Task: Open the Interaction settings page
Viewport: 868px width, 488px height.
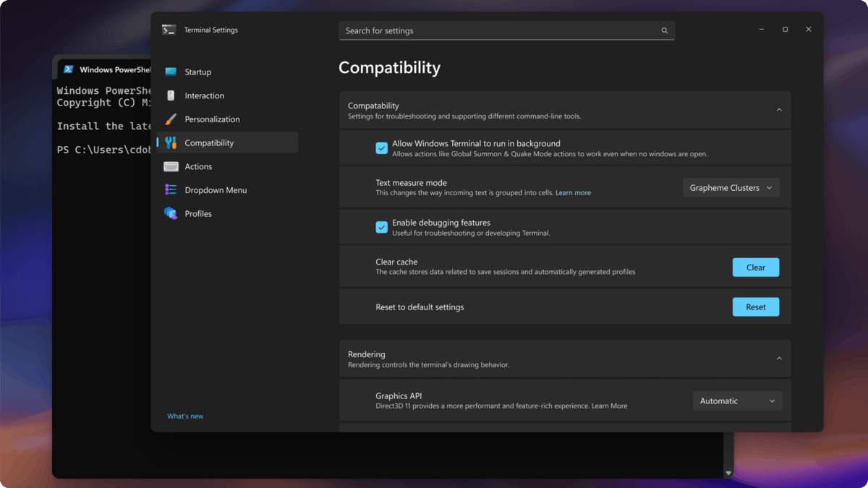Action: pos(204,95)
